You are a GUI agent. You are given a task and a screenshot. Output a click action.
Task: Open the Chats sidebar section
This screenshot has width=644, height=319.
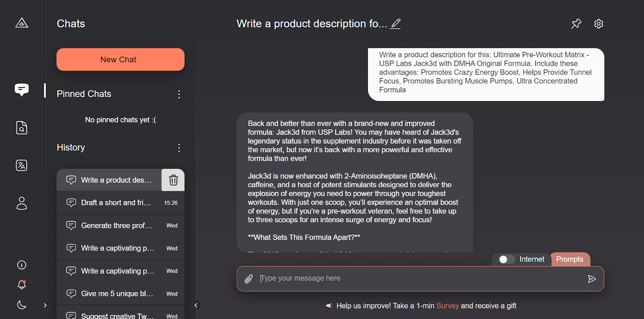coord(22,89)
